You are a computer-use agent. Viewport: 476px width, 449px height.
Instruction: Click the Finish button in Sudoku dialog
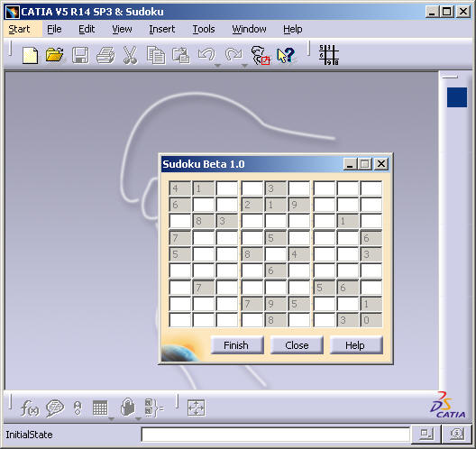click(x=236, y=345)
